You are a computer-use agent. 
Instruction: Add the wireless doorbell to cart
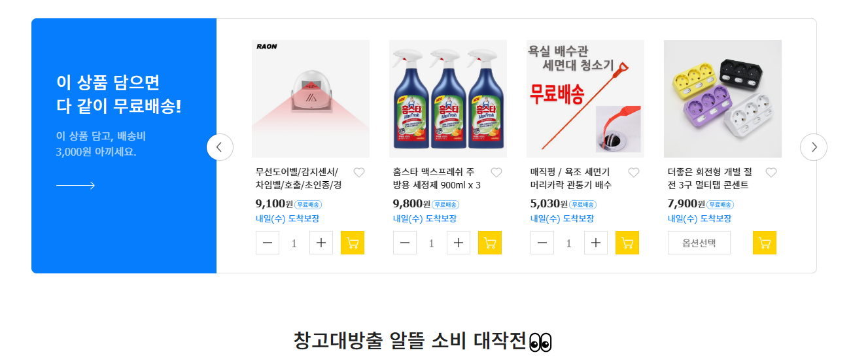353,243
